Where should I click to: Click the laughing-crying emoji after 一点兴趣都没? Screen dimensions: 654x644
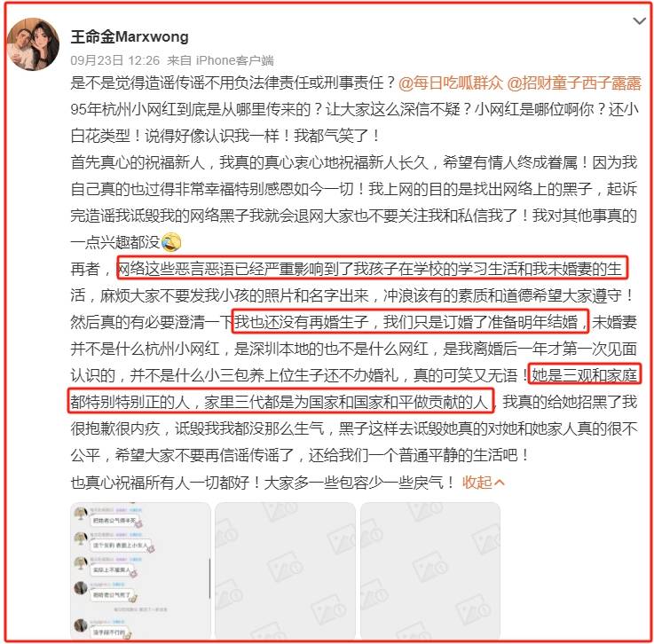(x=171, y=242)
